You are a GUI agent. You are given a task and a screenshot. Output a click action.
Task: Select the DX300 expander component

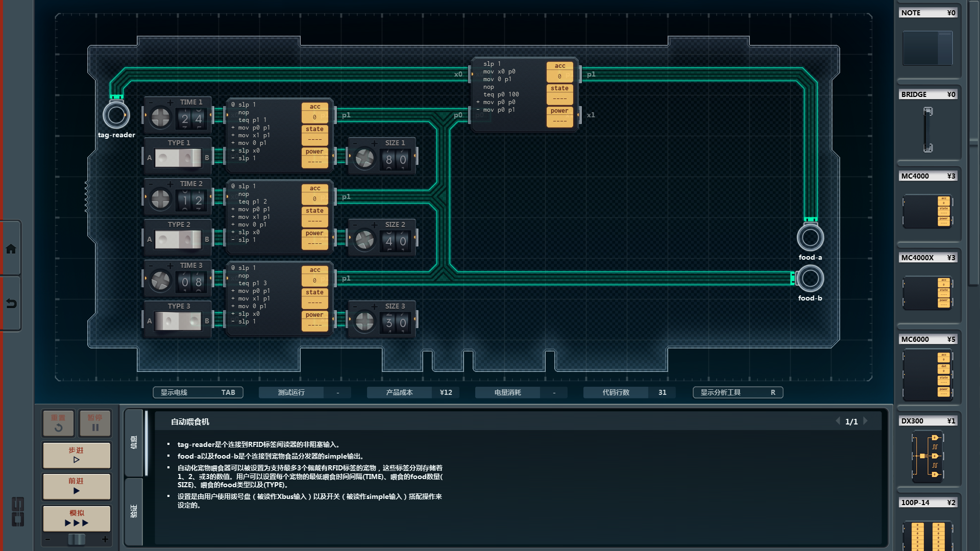coord(927,457)
